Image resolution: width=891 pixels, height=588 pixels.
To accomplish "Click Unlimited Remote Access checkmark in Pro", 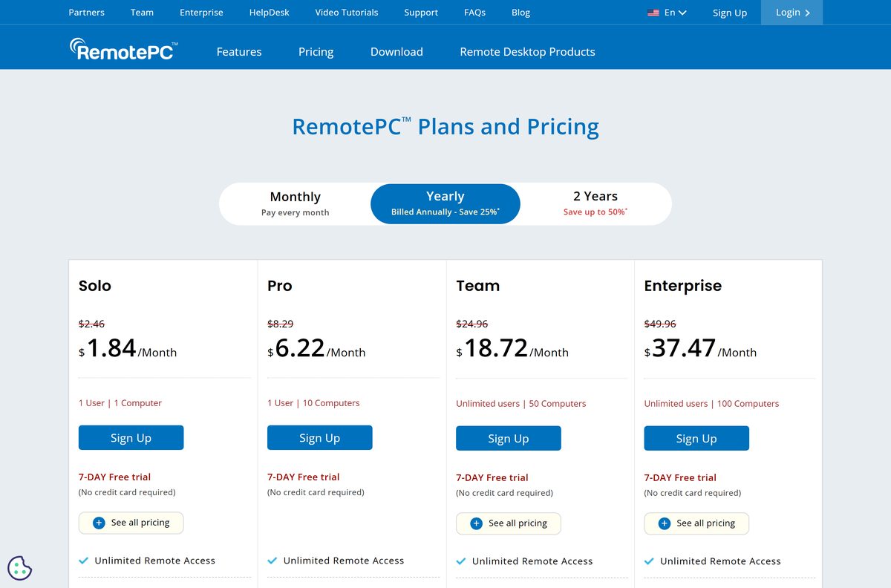I will coord(272,561).
